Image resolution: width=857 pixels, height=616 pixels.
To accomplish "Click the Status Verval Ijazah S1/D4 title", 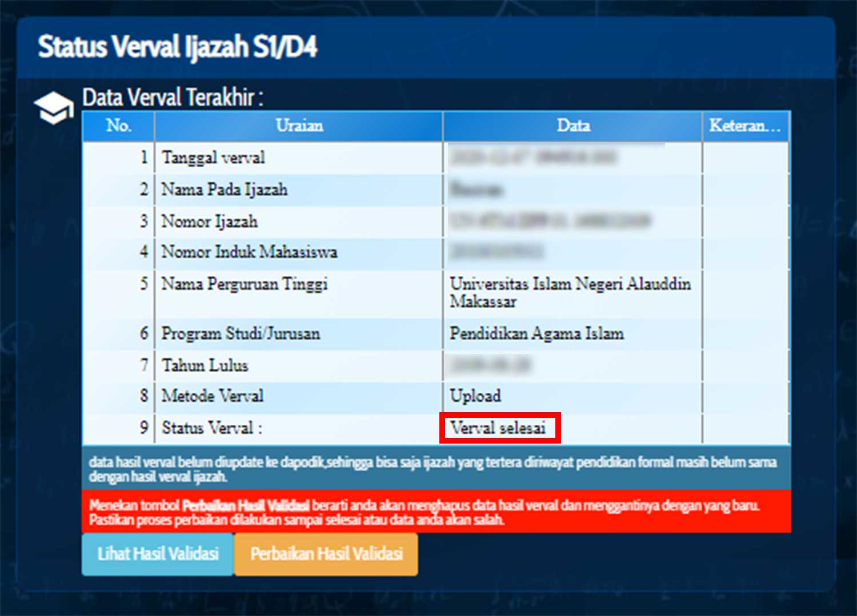I will (x=178, y=47).
